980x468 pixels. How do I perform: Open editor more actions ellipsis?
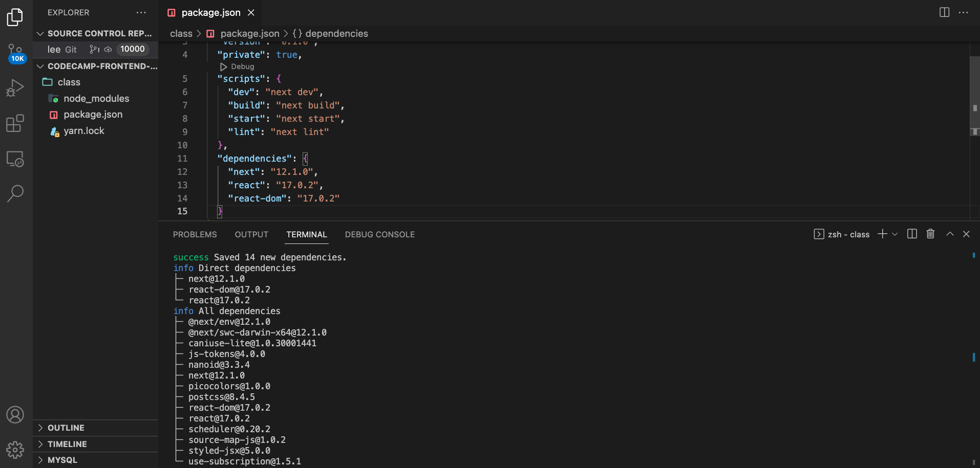tap(964, 12)
